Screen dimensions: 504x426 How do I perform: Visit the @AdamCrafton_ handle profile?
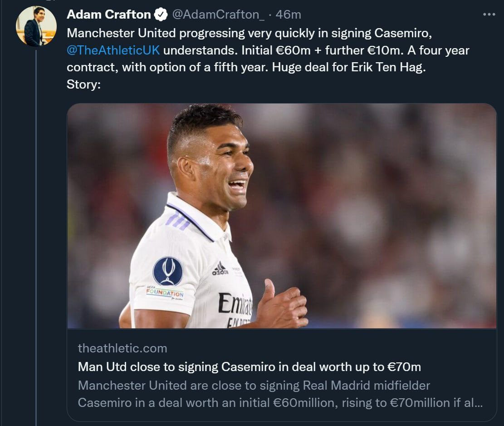pyautogui.click(x=218, y=15)
